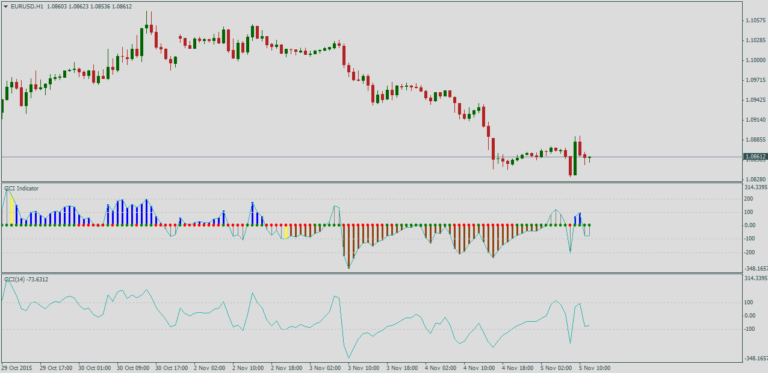
Task: Click the horizontal bid price line
Action: 372,157
